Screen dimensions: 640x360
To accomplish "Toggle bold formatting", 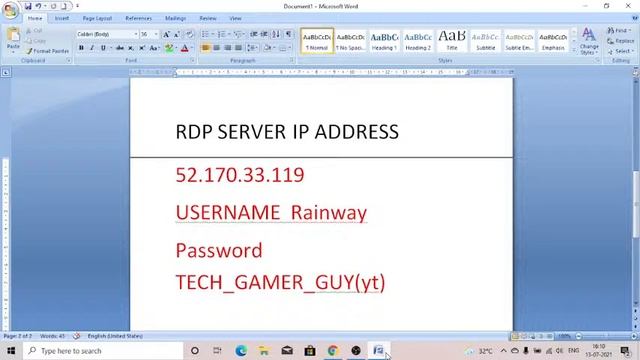I will click(81, 48).
